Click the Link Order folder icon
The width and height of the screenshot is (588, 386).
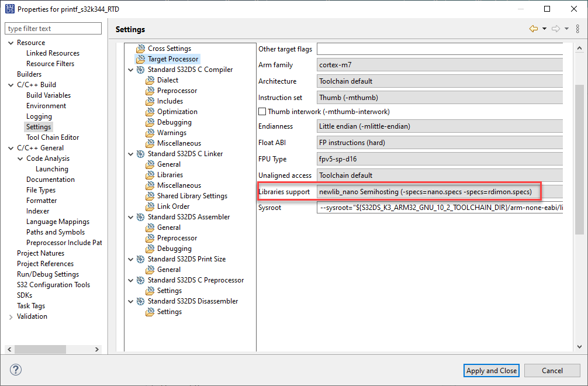click(150, 206)
